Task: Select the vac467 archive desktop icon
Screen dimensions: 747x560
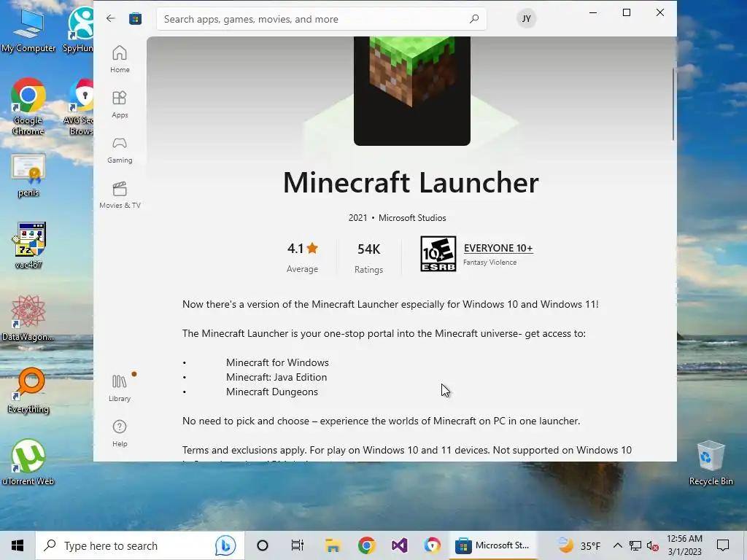Action: click(28, 245)
